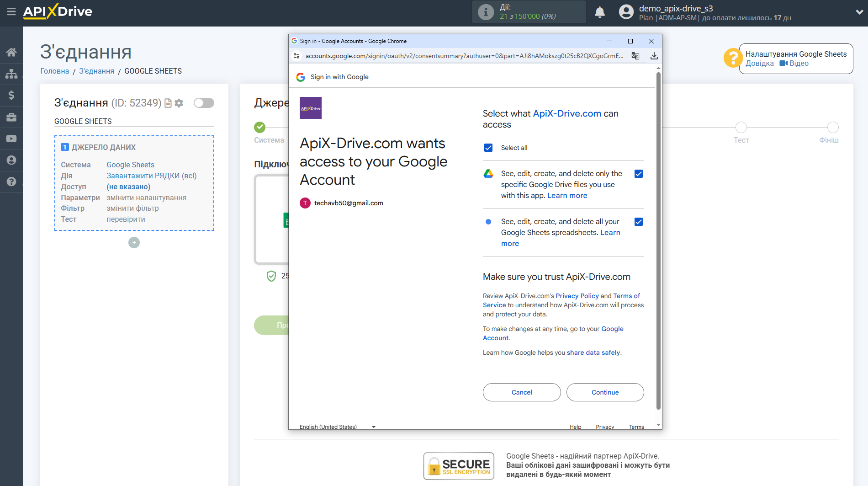Check the Select all checkbox
The image size is (868, 486).
point(488,148)
